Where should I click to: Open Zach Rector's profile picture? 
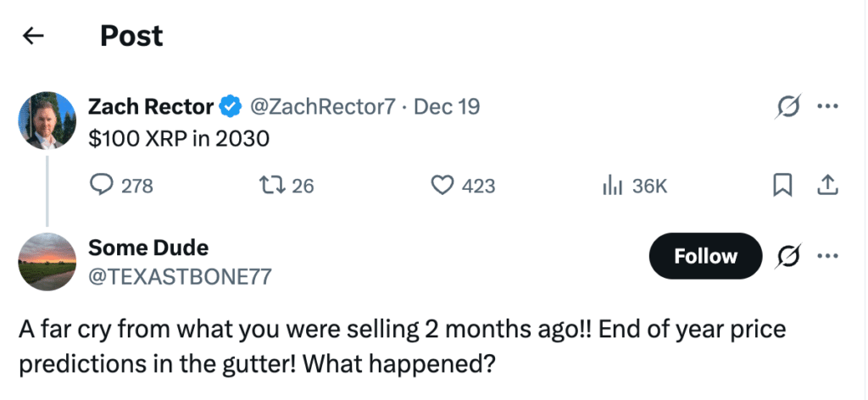pyautogui.click(x=47, y=122)
